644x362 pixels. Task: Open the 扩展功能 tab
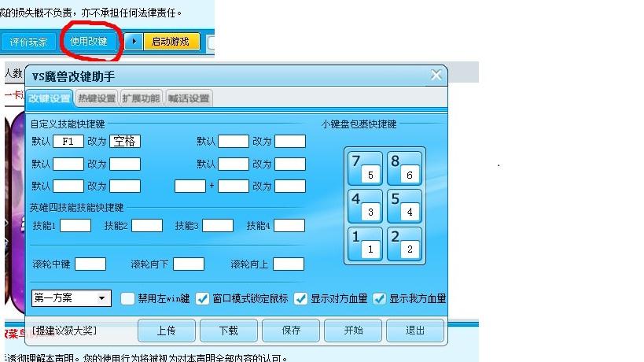(x=141, y=98)
